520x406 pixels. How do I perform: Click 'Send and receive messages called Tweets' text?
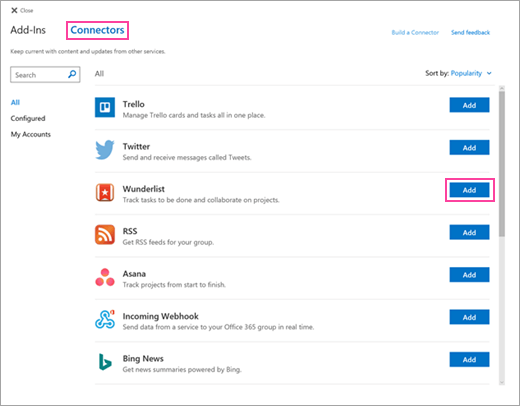pyautogui.click(x=187, y=157)
